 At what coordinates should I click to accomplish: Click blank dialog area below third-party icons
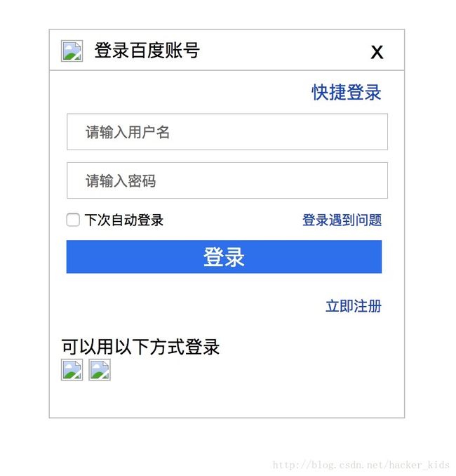pyautogui.click(x=227, y=399)
